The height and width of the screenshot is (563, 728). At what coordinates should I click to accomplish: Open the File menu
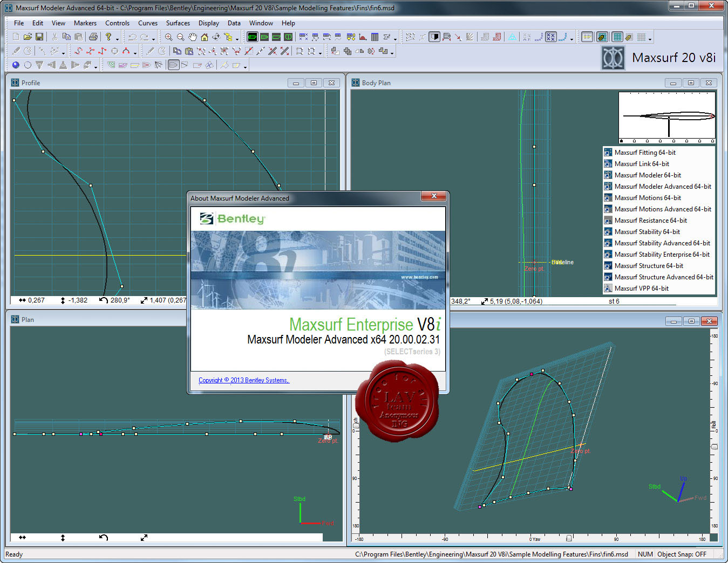[19, 23]
